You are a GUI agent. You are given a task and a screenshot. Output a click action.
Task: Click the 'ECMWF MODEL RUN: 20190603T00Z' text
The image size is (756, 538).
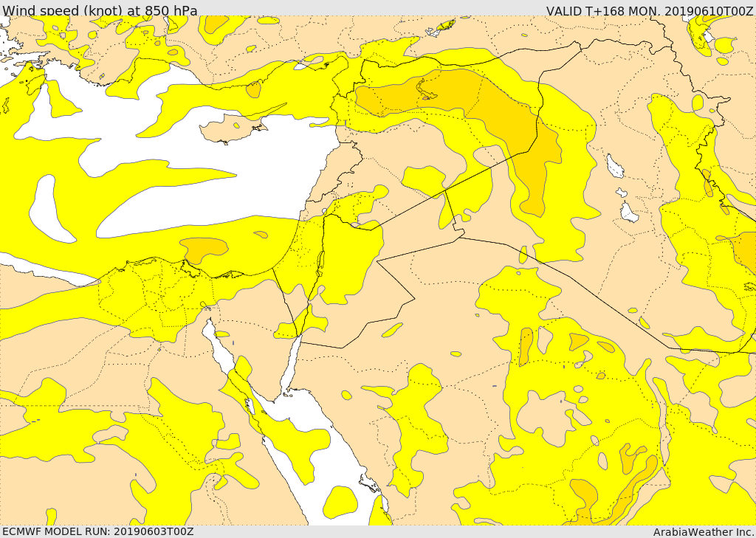tap(98, 531)
